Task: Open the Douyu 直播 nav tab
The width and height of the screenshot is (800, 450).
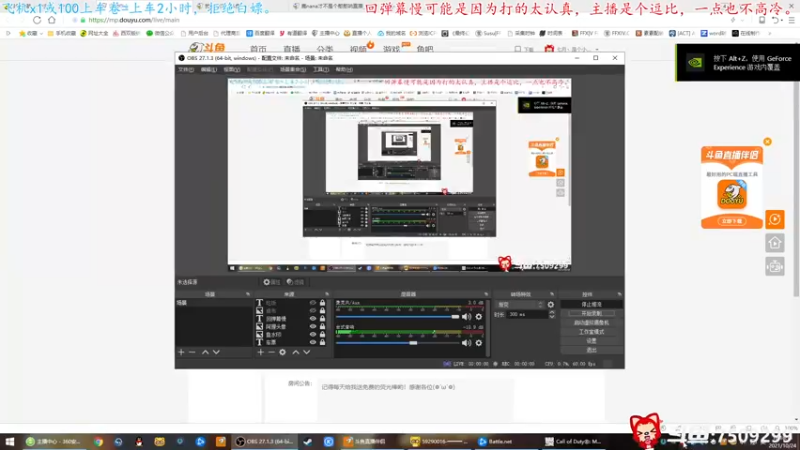Action: click(291, 49)
